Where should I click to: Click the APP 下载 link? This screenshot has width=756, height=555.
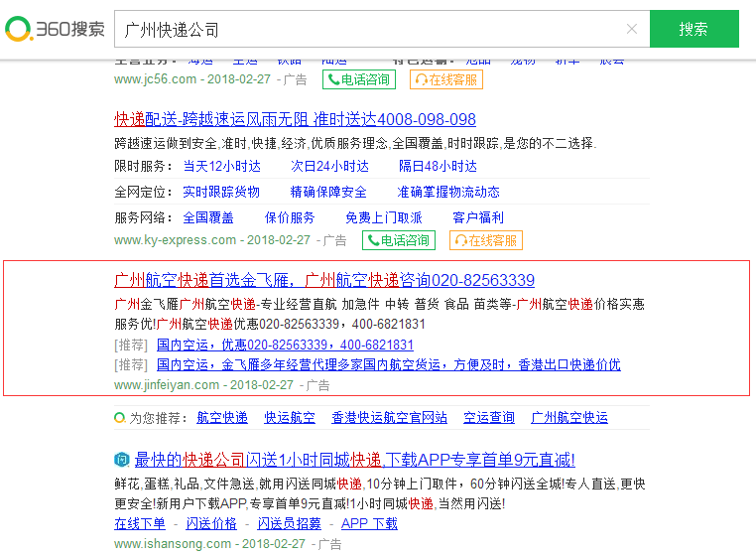pyautogui.click(x=369, y=523)
